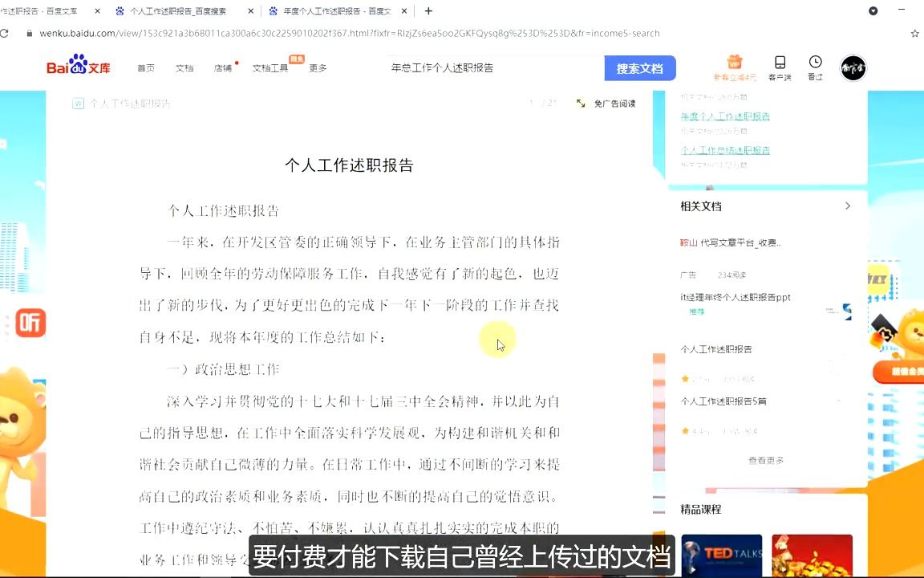
Task: Click the W document icon beside the title
Action: pos(78,103)
